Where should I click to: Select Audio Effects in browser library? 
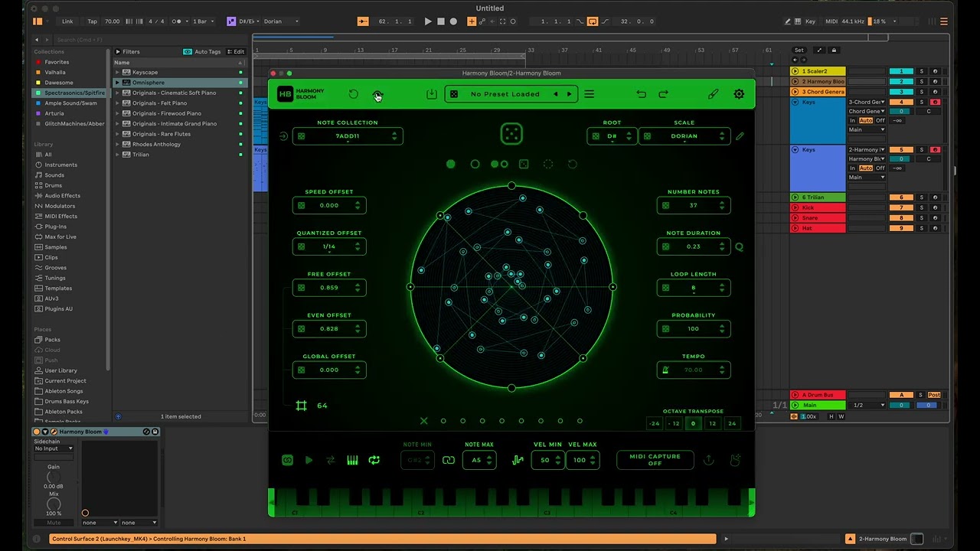[62, 196]
